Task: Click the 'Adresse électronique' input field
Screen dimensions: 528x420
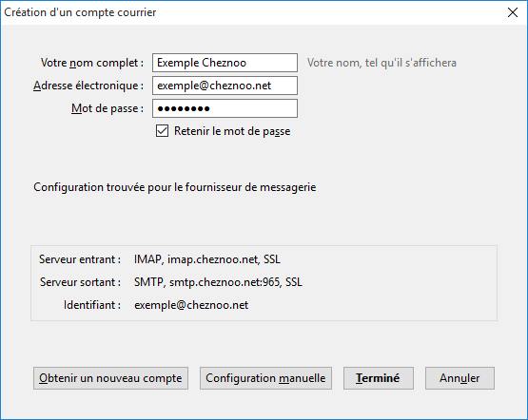Action: pos(225,86)
